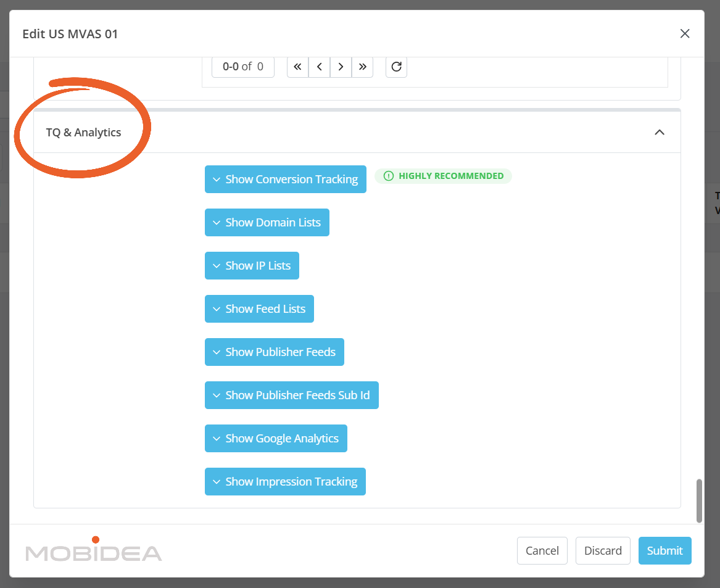Open Show Feed Lists section
This screenshot has width=720, height=588.
click(259, 308)
